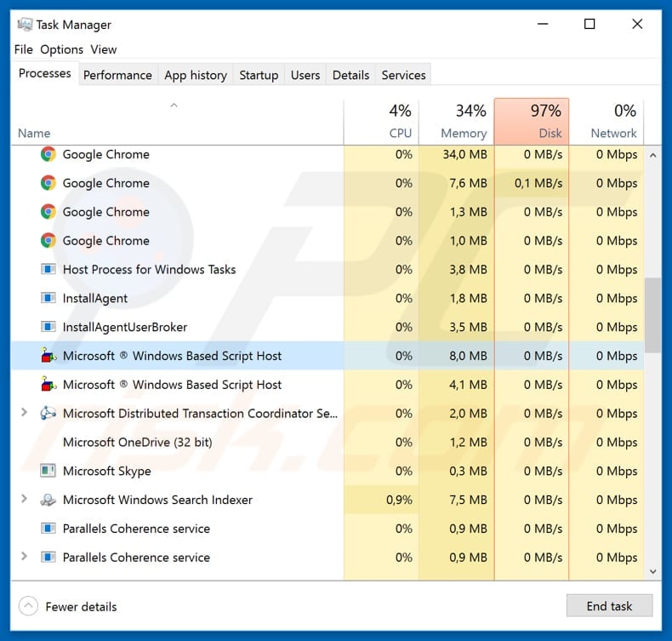Select the InstallAgent process name
Screen dimensions: 672x641
pos(95,299)
